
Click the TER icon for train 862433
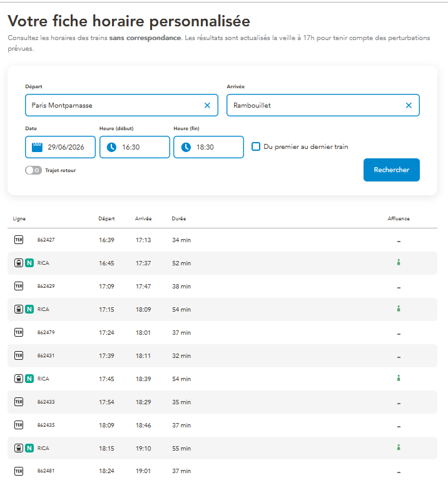point(19,402)
